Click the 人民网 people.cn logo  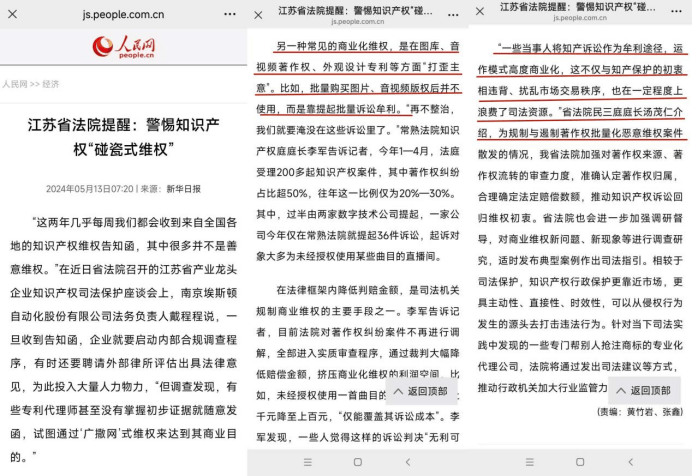click(123, 47)
